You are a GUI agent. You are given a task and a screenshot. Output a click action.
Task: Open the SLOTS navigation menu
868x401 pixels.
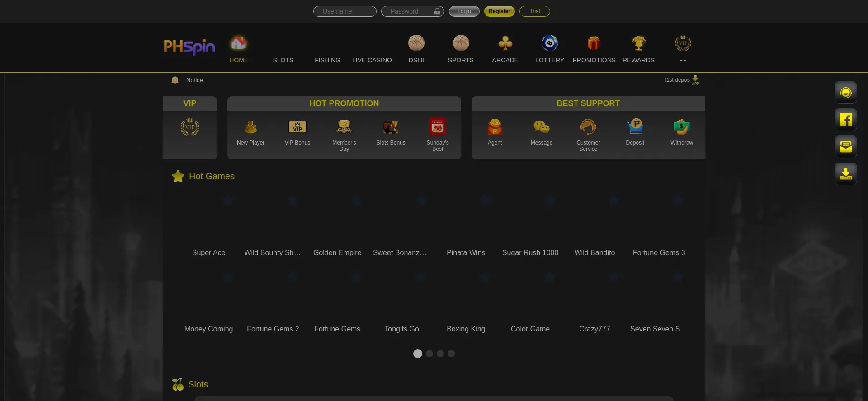pyautogui.click(x=283, y=60)
